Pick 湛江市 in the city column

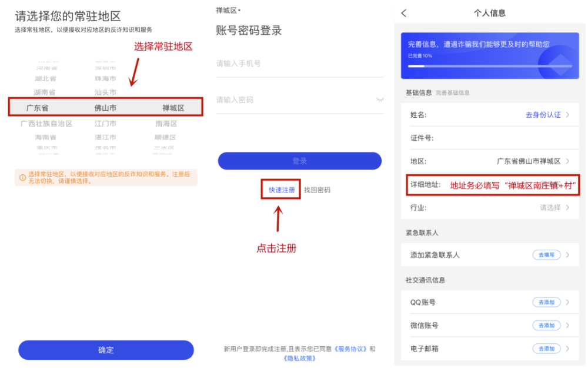click(x=105, y=137)
